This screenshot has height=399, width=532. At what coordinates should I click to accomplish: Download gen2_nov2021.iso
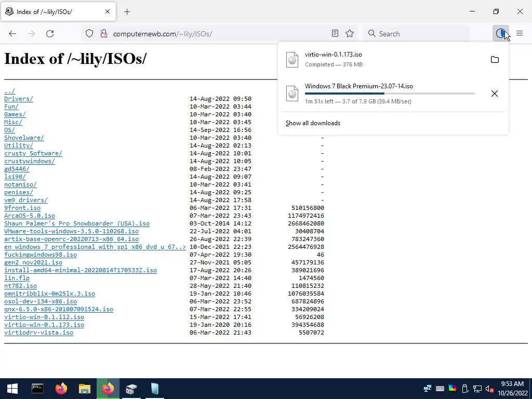33,262
